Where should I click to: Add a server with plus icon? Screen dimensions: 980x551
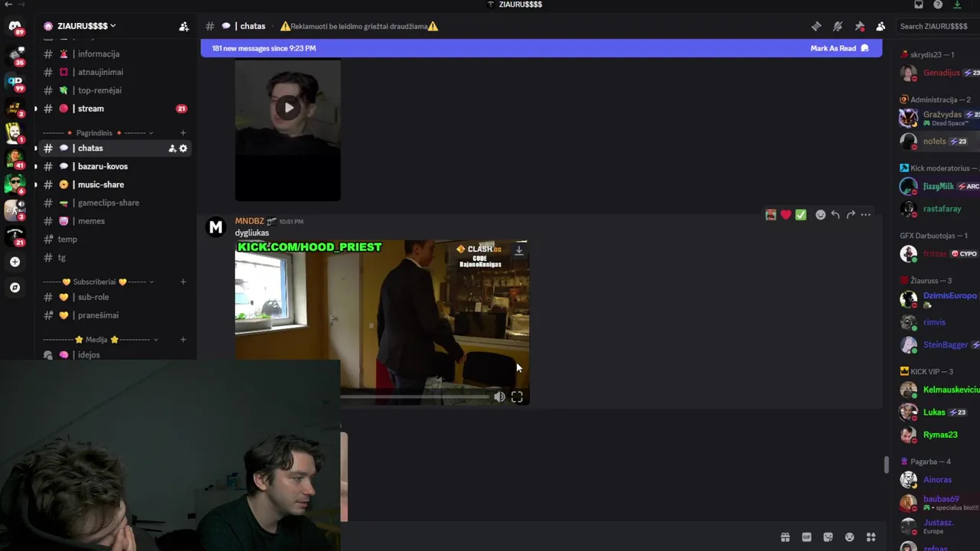tap(15, 262)
